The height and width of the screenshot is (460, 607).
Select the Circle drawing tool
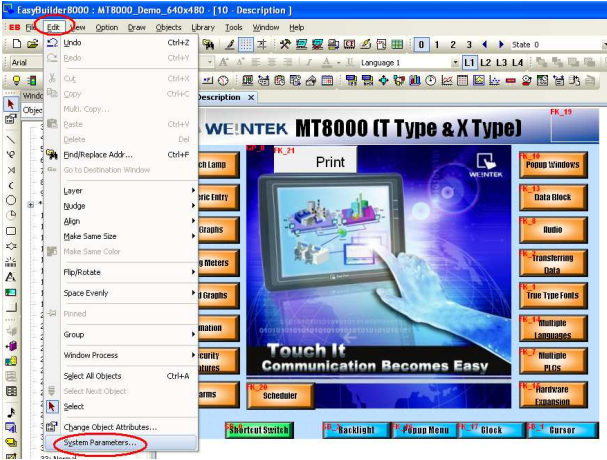(x=11, y=200)
